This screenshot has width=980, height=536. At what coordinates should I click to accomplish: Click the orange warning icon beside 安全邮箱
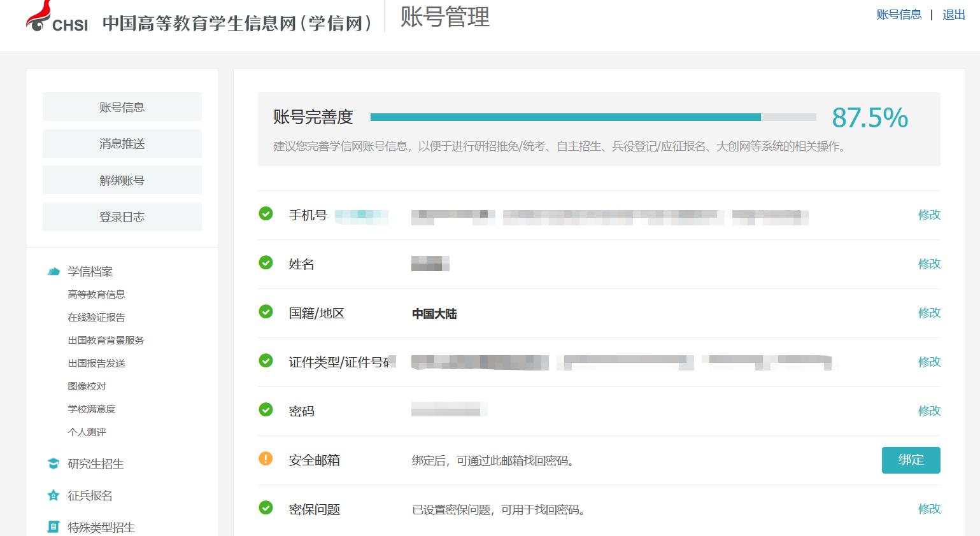266,458
